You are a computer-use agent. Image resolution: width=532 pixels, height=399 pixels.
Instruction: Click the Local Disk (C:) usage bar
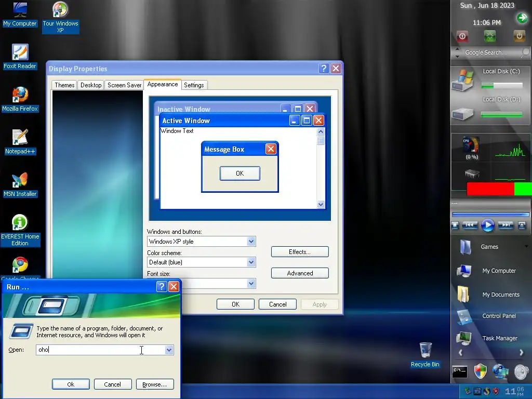[502, 86]
